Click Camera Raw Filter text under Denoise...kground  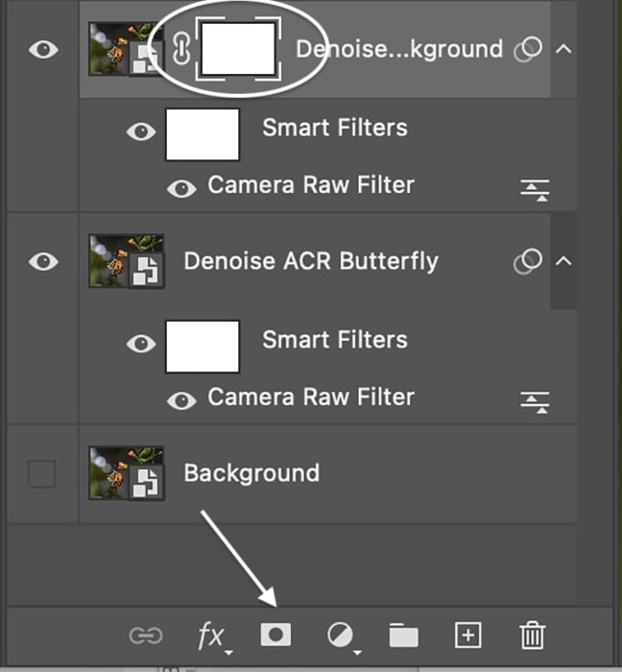311,185
